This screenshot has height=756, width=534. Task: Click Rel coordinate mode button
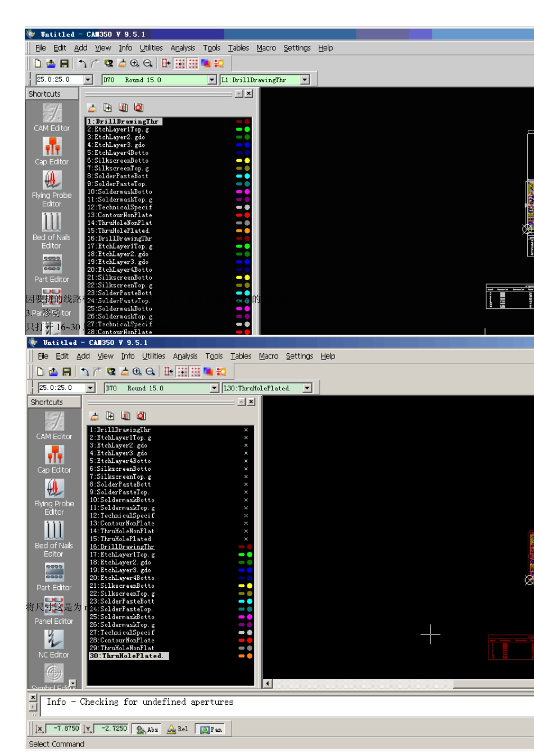tap(178, 729)
